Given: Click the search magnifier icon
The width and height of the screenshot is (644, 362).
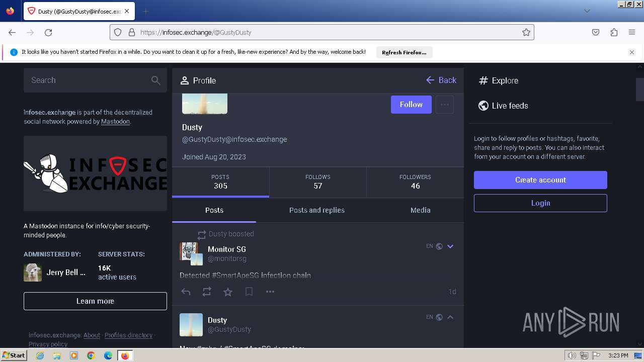Looking at the screenshot, I should click(x=155, y=80).
